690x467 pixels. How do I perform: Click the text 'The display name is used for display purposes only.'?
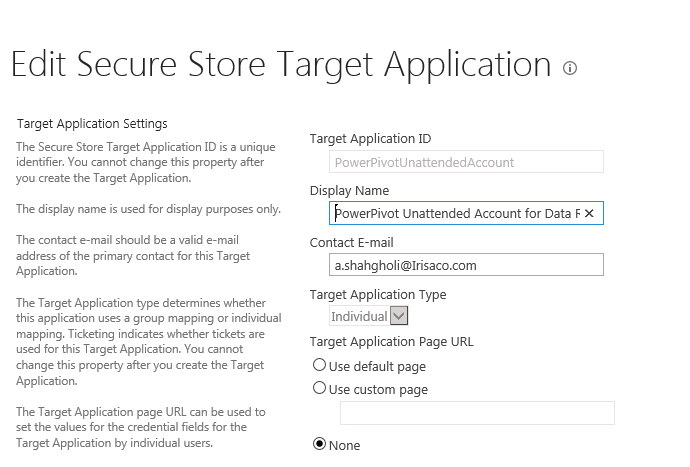[x=148, y=209]
